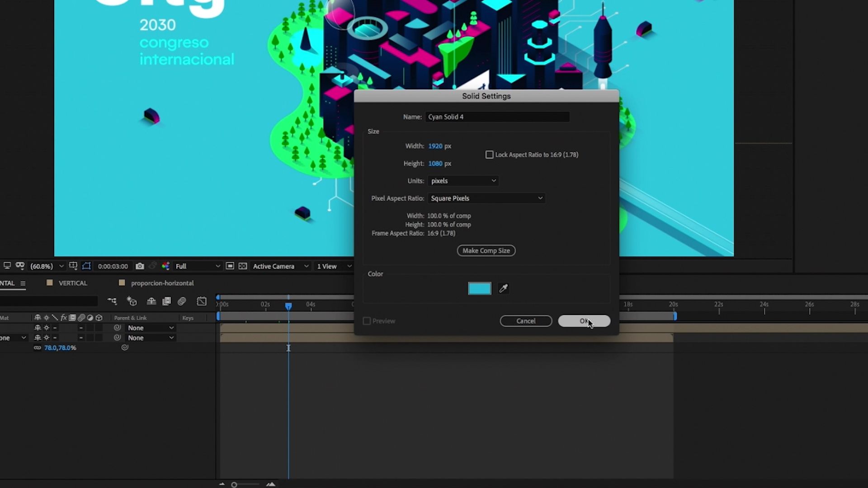Open the mask and shape path visibility goggles icon
The width and height of the screenshot is (868, 488).
pos(20,266)
